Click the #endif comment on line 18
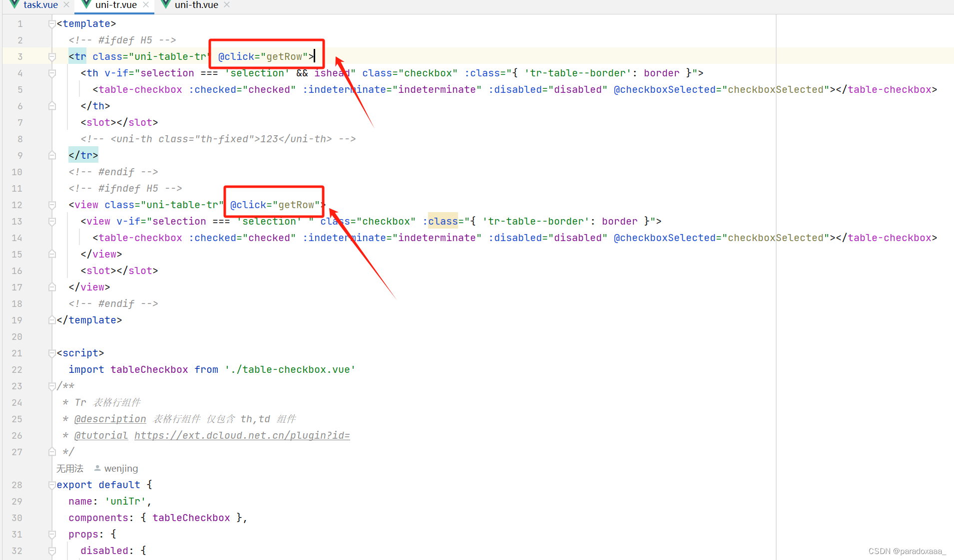954x560 pixels. coord(113,304)
